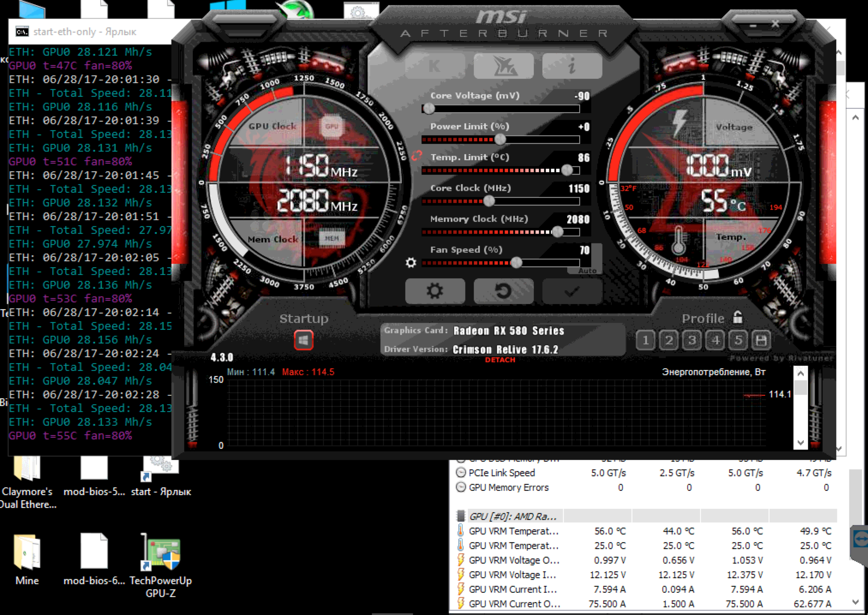
Task: Click PCIe Link Speed clock icon in HWiNFO
Action: tap(461, 473)
